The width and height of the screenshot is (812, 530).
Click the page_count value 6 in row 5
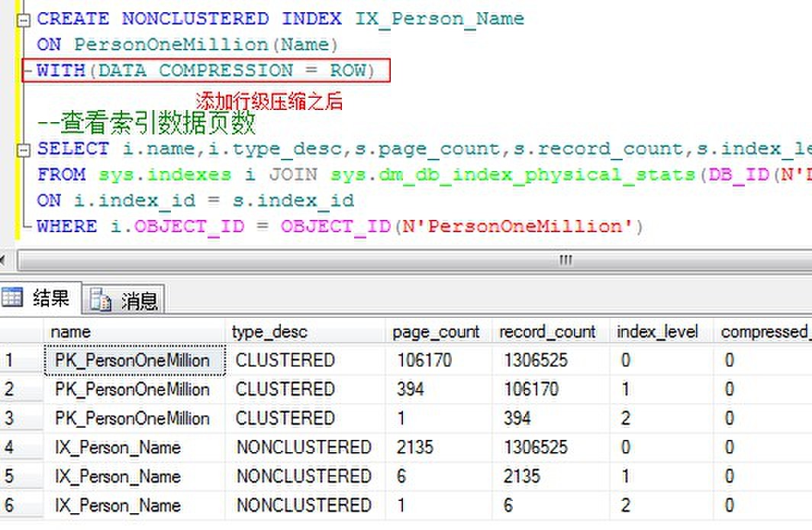(439, 476)
